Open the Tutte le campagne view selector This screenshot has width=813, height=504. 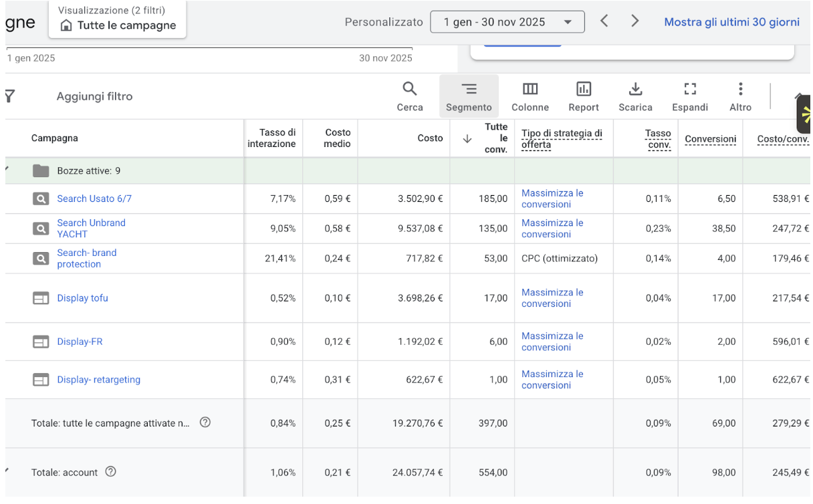click(117, 19)
